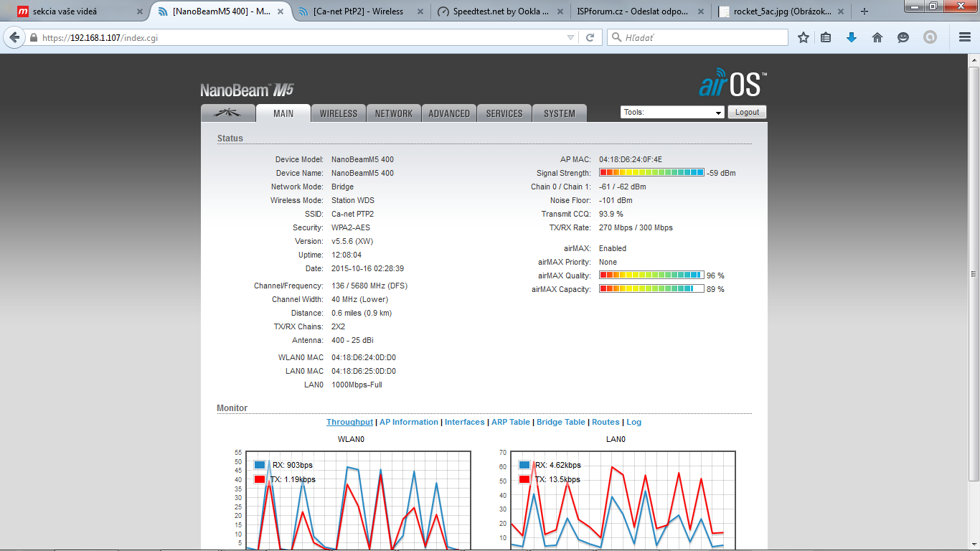Click the airMAX Capacity bar
This screenshot has width=980, height=551.
651,289
